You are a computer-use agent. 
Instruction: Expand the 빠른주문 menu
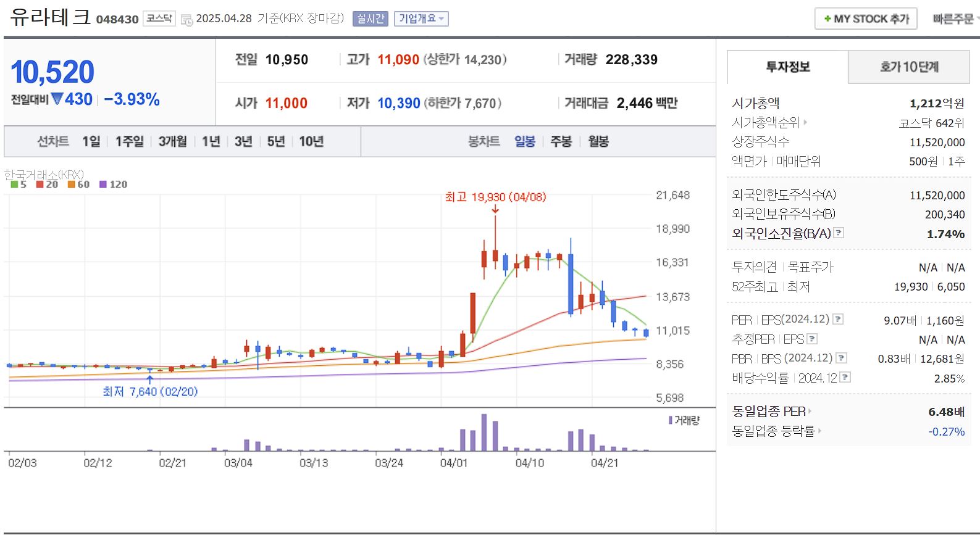click(956, 19)
